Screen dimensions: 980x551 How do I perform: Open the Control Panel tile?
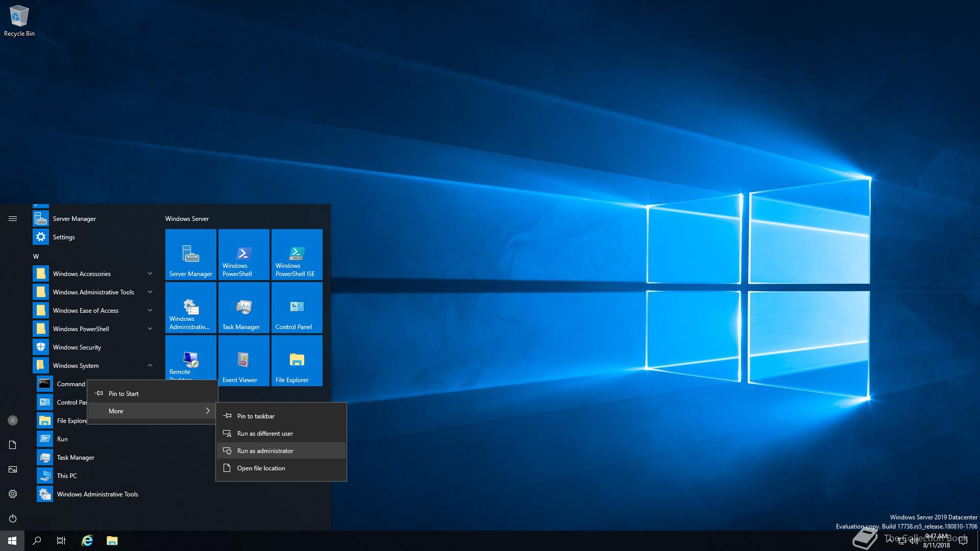[x=297, y=307]
